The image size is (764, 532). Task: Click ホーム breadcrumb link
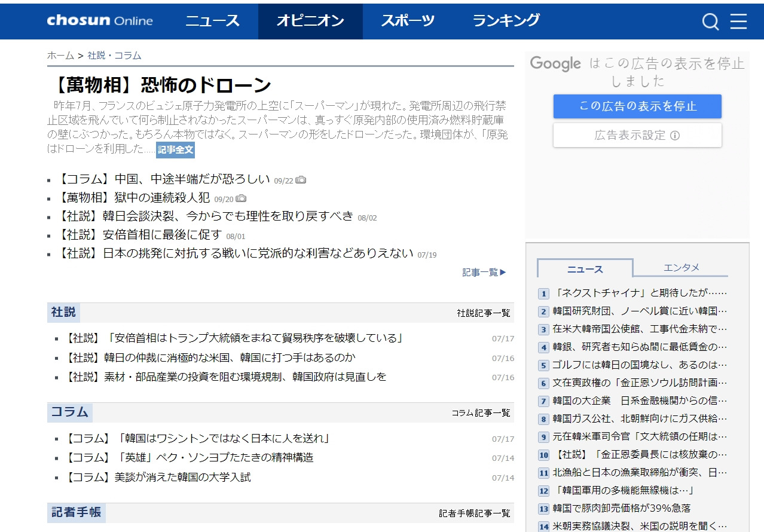(x=60, y=56)
